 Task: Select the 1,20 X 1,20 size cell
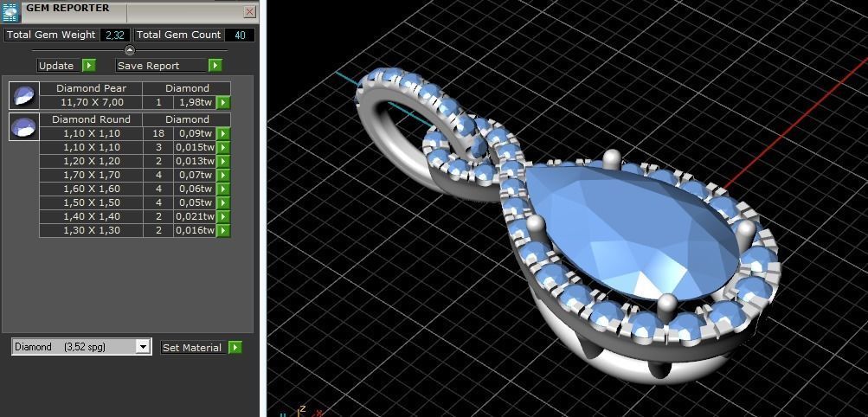pos(92,161)
